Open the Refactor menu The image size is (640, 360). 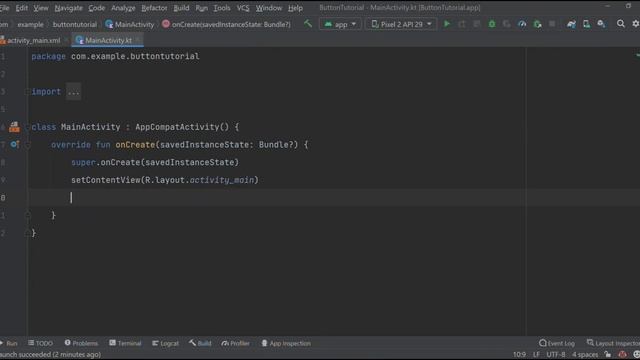[154, 8]
